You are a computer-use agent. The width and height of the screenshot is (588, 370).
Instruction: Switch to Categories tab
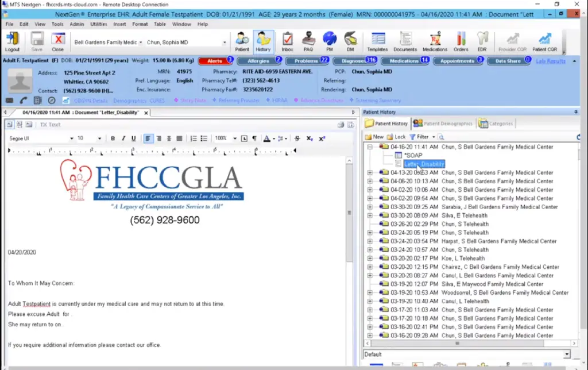coord(496,124)
